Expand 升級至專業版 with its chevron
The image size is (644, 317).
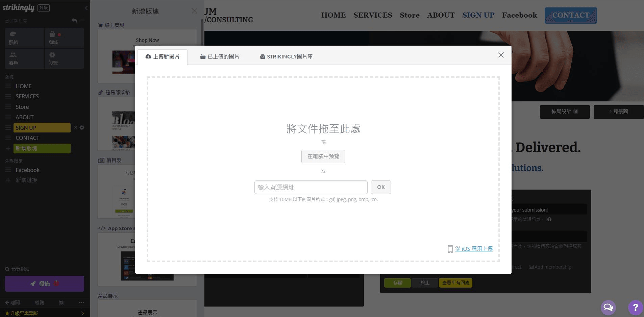click(x=82, y=313)
